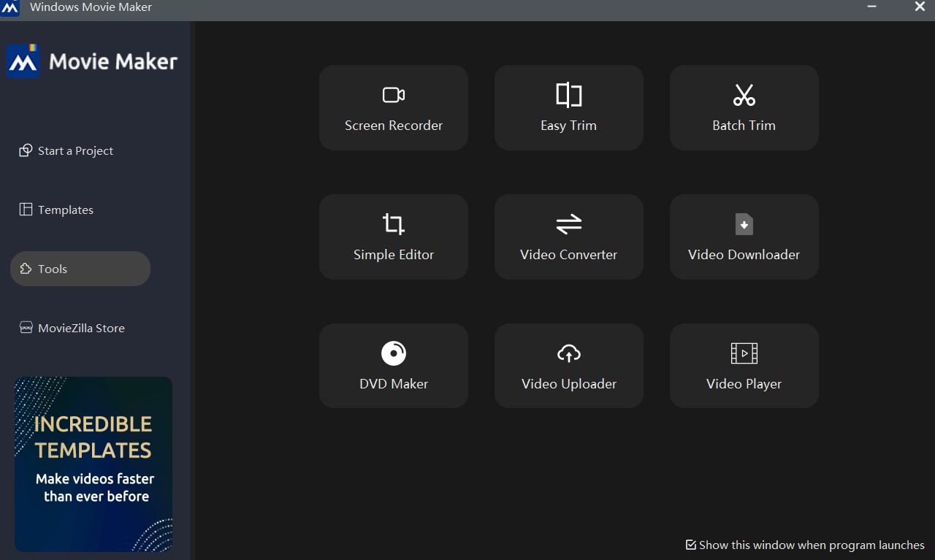Click the Video Player label
935x560 pixels.
(x=744, y=384)
